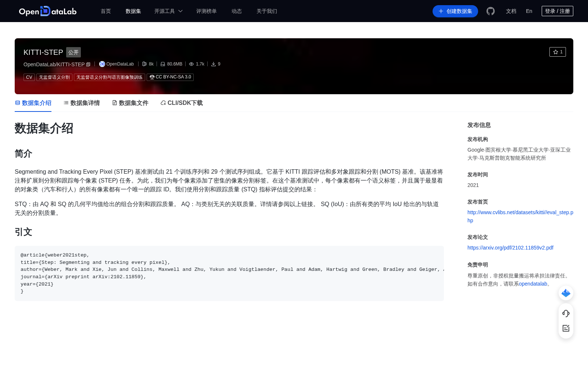Click the OpenDataLab avatar icon
The height and width of the screenshot is (368, 588).
coord(102,64)
